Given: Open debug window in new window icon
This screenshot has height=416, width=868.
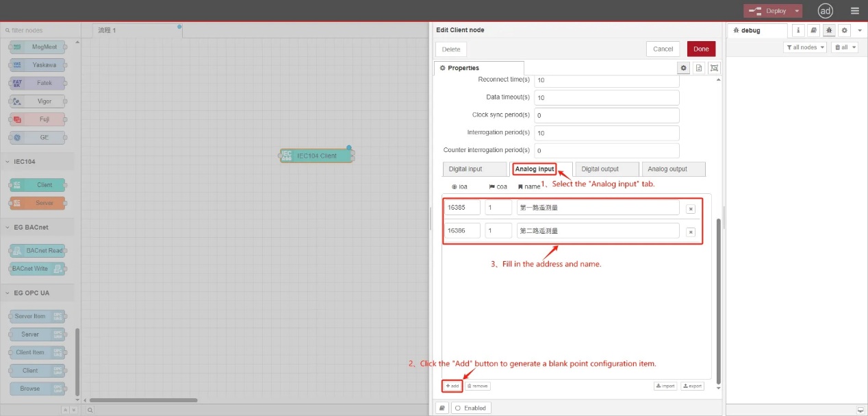Looking at the screenshot, I should pyautogui.click(x=860, y=409).
